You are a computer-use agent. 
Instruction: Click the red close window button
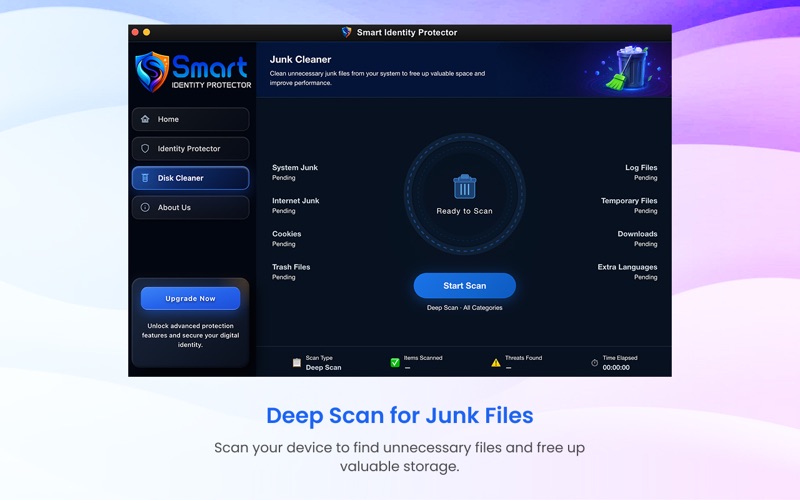[135, 32]
